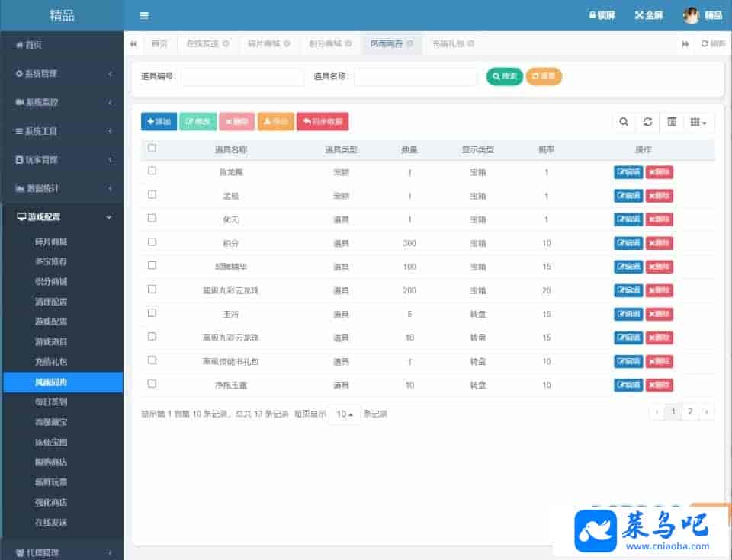Close the 碎片商城 tab via its circle icon
The image size is (732, 560).
pyautogui.click(x=287, y=43)
